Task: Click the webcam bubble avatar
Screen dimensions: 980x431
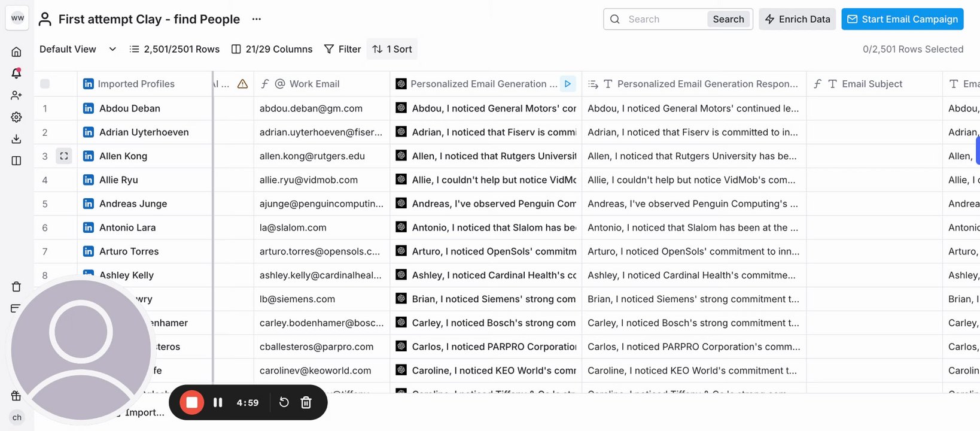Action: (x=81, y=350)
